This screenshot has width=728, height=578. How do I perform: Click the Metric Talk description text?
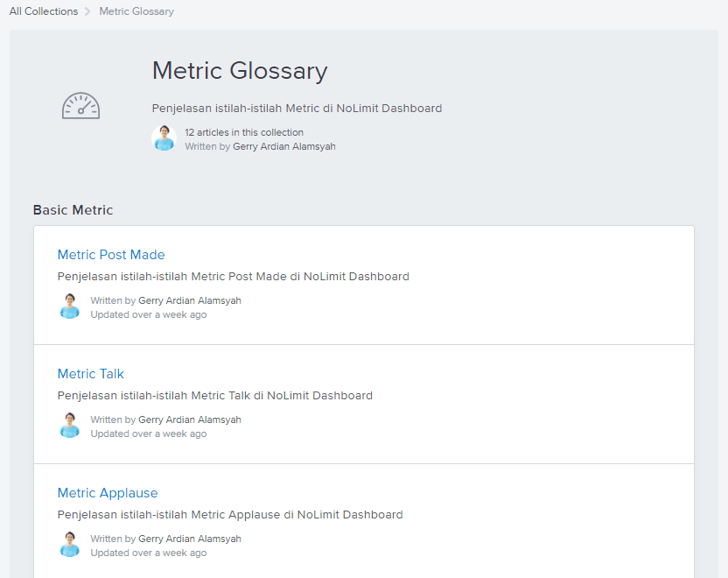pos(215,395)
